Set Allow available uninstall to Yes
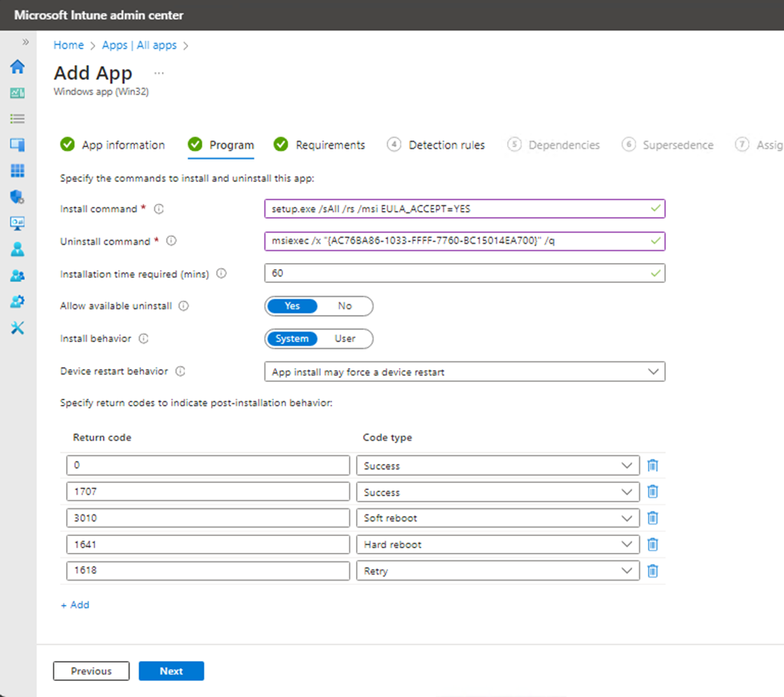Viewport: 784px width, 697px height. pyautogui.click(x=292, y=306)
